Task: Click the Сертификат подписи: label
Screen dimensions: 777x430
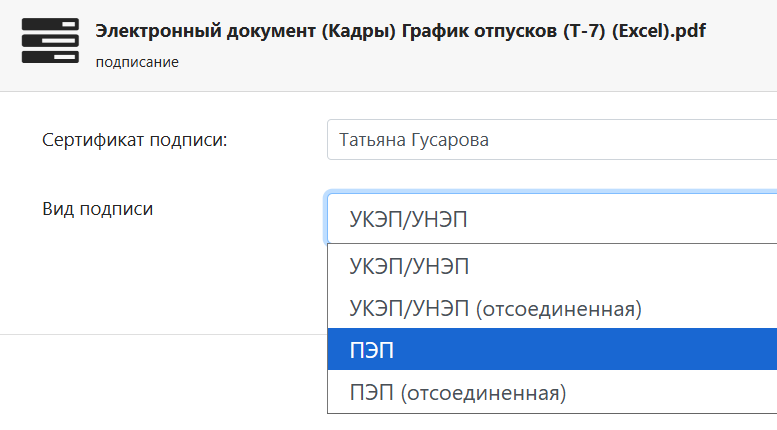Action: (134, 140)
